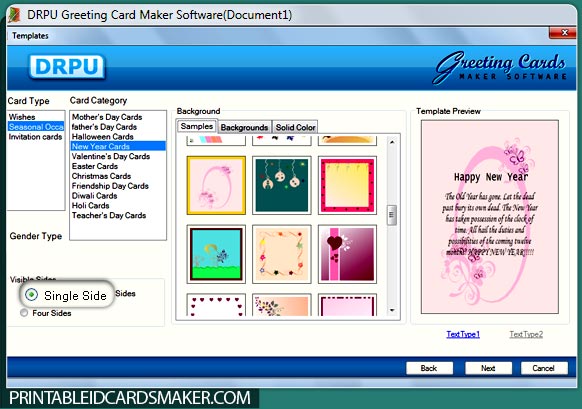Select Seasonal Occasion card type
Image resolution: width=582 pixels, height=409 pixels.
point(36,127)
